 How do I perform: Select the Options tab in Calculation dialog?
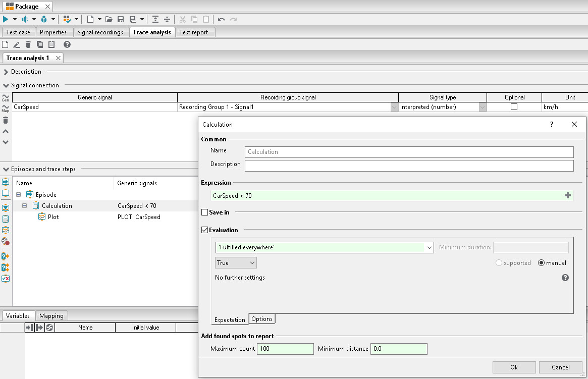[x=262, y=318]
